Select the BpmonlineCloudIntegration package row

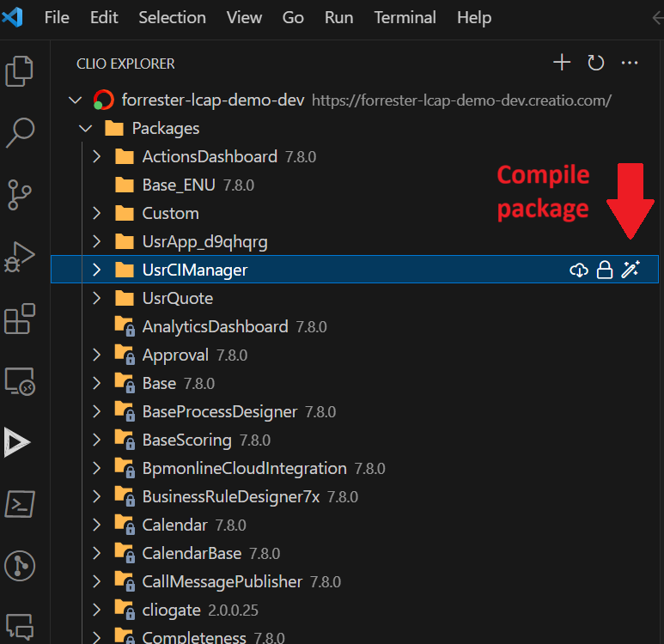point(355,468)
